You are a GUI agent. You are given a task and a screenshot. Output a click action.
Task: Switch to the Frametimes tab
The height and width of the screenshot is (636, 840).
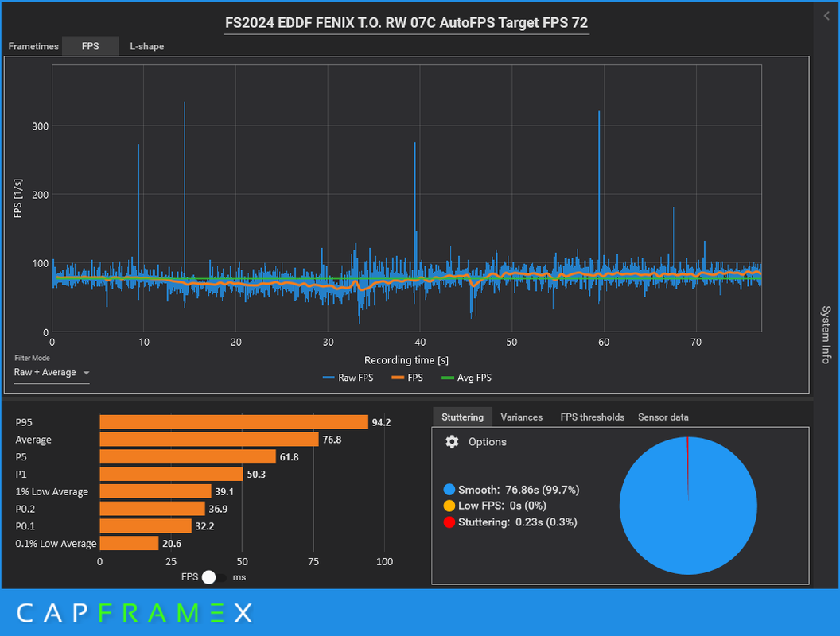[x=33, y=46]
